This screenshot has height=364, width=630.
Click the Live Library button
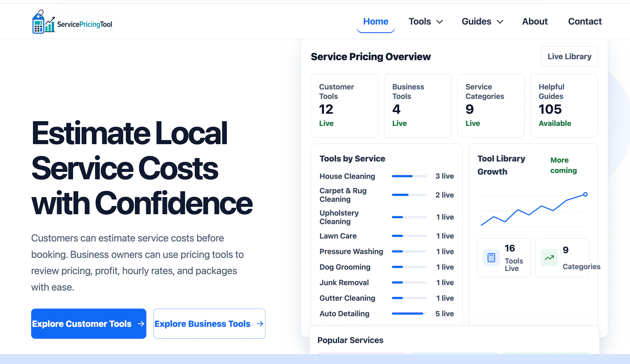(569, 56)
